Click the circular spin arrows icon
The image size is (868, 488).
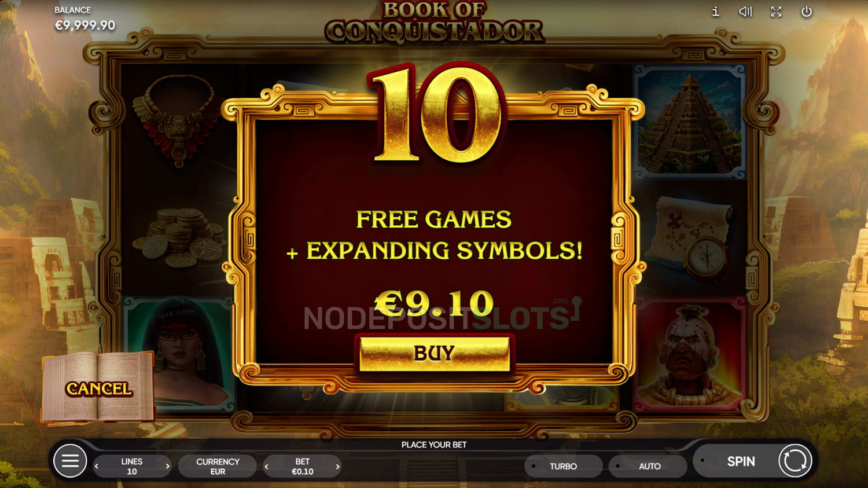pyautogui.click(x=795, y=461)
